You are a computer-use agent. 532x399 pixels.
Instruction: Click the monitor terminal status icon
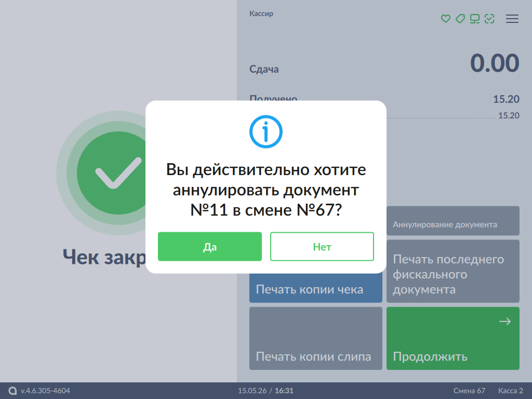[475, 19]
